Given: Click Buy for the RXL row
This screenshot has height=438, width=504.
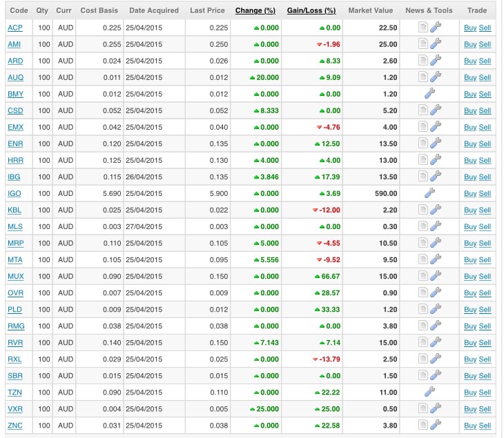Looking at the screenshot, I should pyautogui.click(x=470, y=359).
